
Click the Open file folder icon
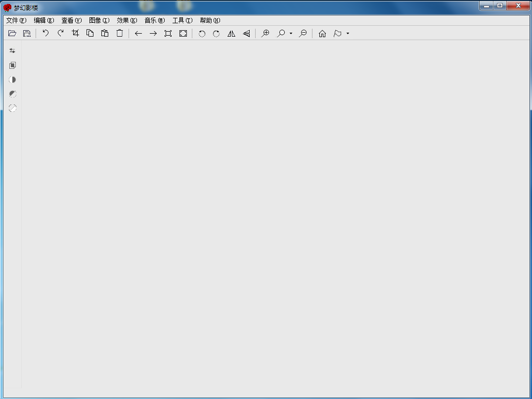tap(12, 33)
